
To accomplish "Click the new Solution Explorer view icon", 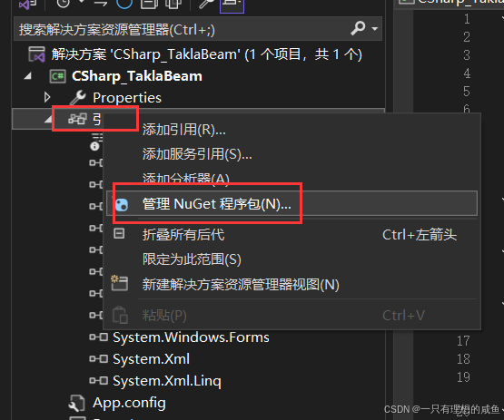I will click(x=119, y=283).
